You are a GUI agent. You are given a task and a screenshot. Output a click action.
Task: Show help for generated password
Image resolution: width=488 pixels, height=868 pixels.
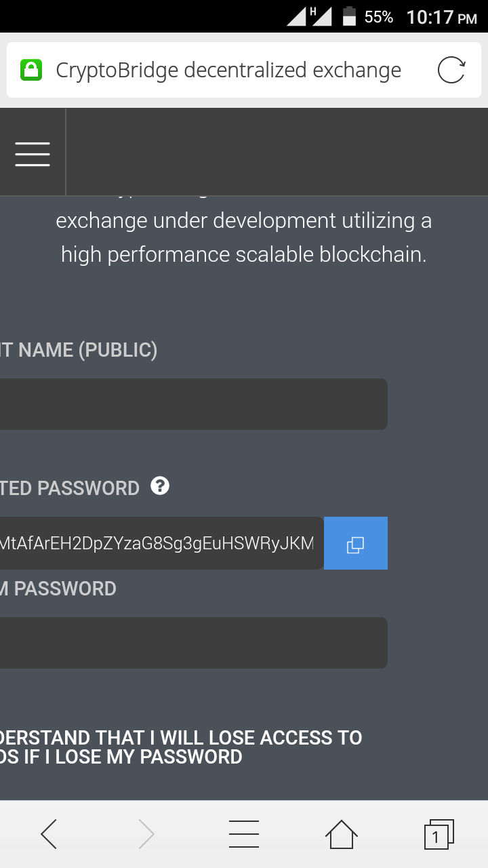160,486
